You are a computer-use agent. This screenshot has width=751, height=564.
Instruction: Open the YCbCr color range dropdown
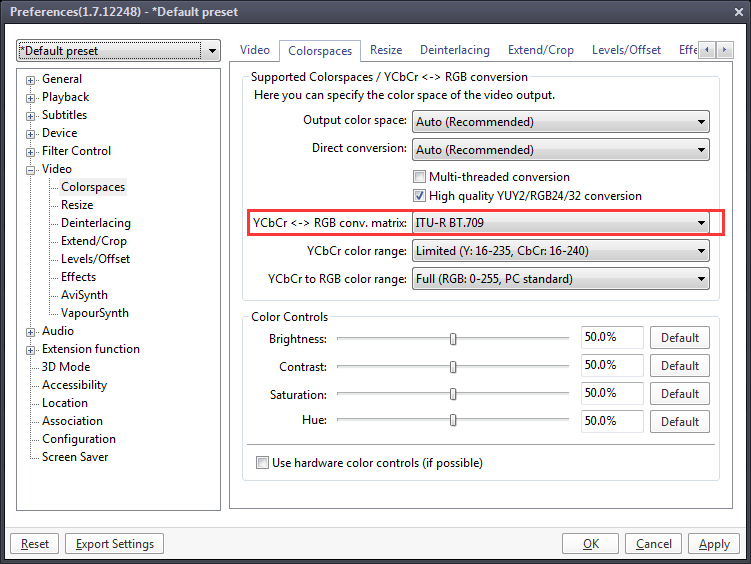click(560, 252)
